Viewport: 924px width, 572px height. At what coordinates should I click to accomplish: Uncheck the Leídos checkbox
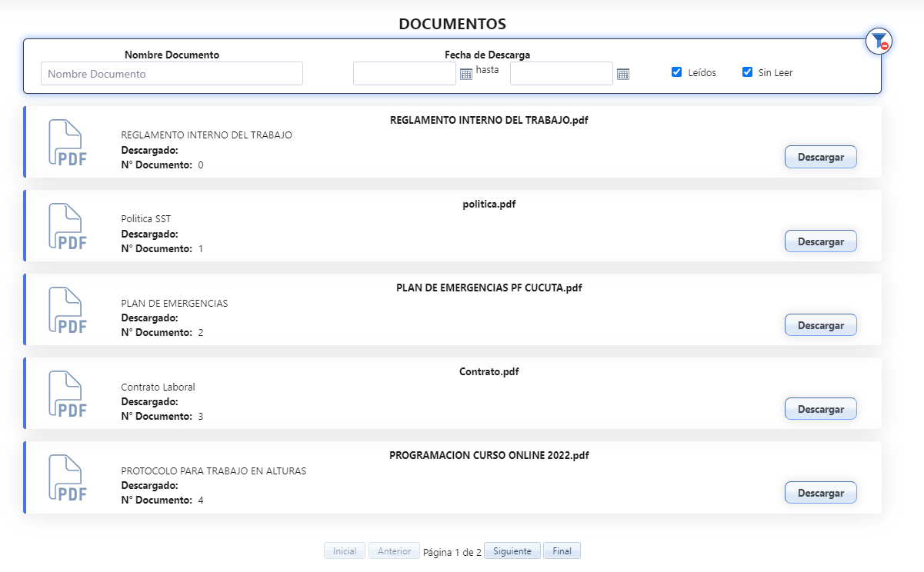tap(677, 72)
